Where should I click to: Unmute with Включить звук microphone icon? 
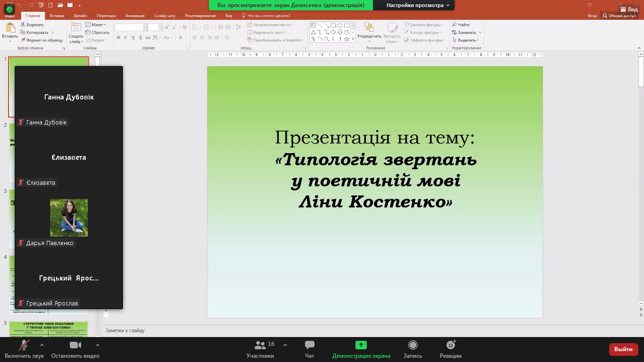pyautogui.click(x=24, y=346)
